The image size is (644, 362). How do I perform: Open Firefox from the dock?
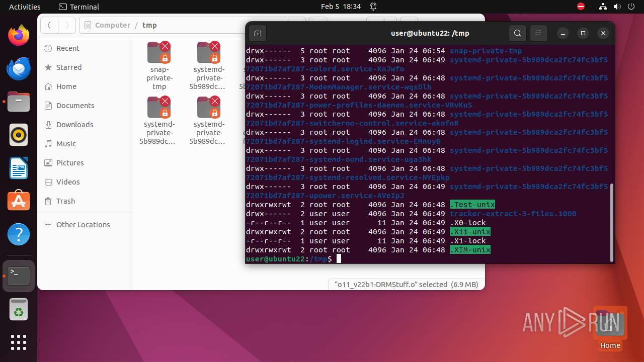click(19, 36)
